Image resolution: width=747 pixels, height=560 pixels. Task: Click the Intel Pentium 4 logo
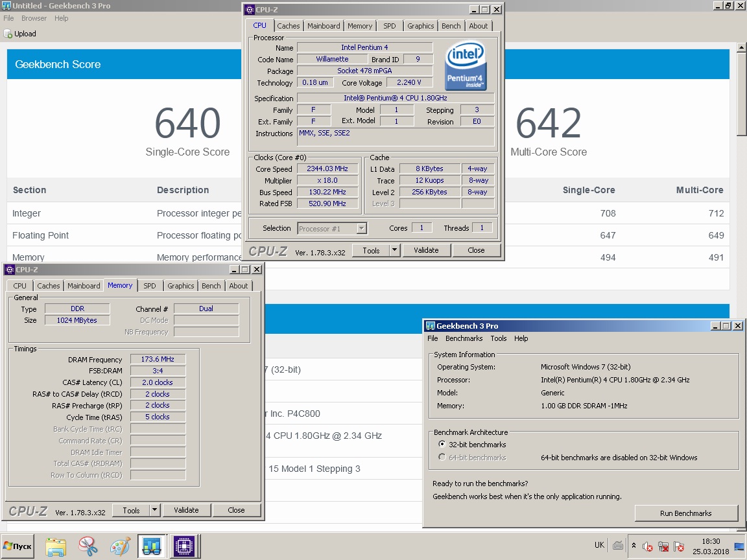(466, 65)
